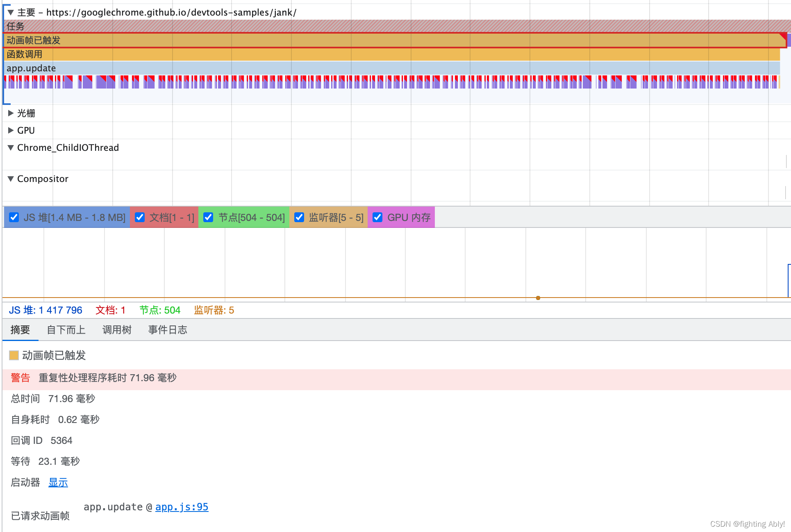The height and width of the screenshot is (532, 791).
Task: Click the 显示 initiator link
Action: click(58, 482)
